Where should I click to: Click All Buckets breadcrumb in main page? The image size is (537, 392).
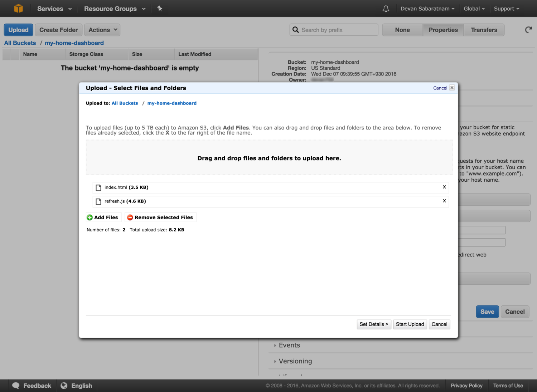click(x=20, y=43)
